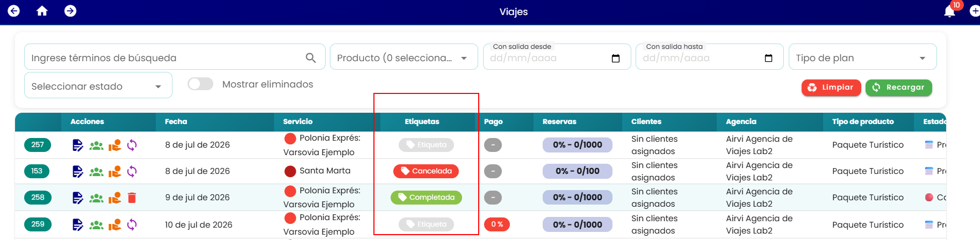Click the Viajes page title

click(514, 12)
